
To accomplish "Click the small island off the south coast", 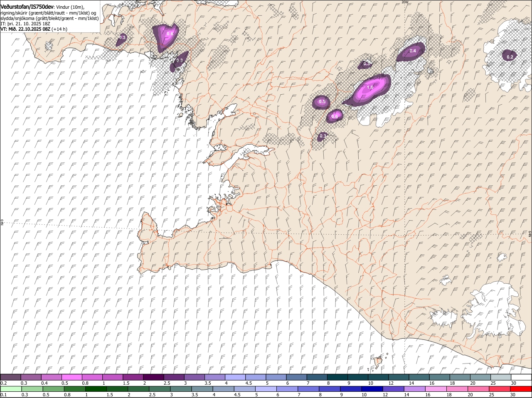I will (x=379, y=361).
